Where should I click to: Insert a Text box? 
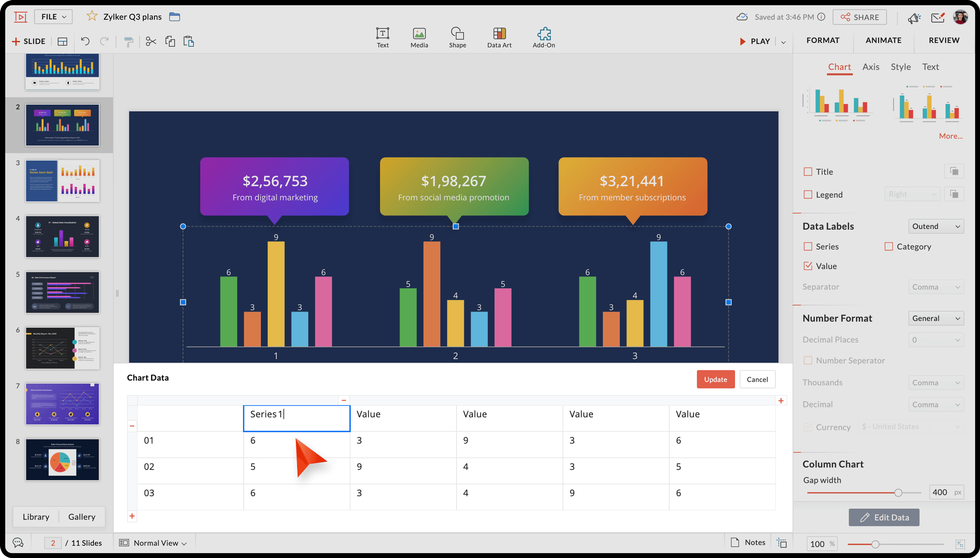click(383, 38)
